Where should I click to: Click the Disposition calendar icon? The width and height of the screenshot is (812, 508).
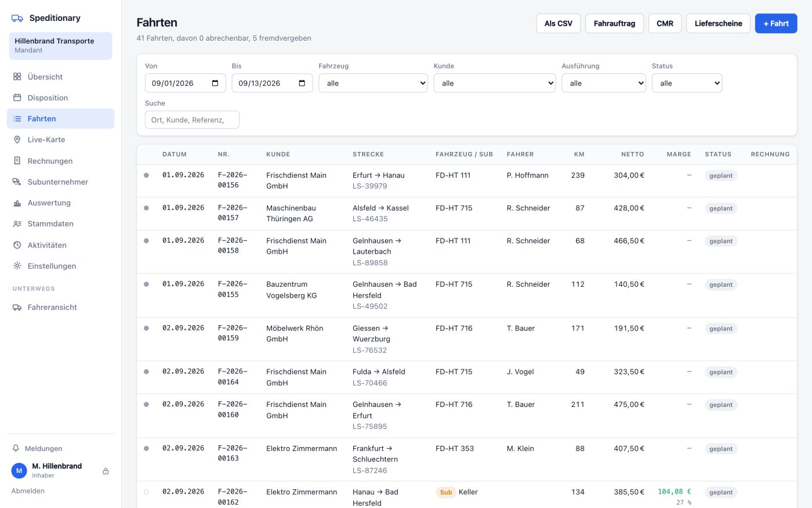[x=17, y=98]
